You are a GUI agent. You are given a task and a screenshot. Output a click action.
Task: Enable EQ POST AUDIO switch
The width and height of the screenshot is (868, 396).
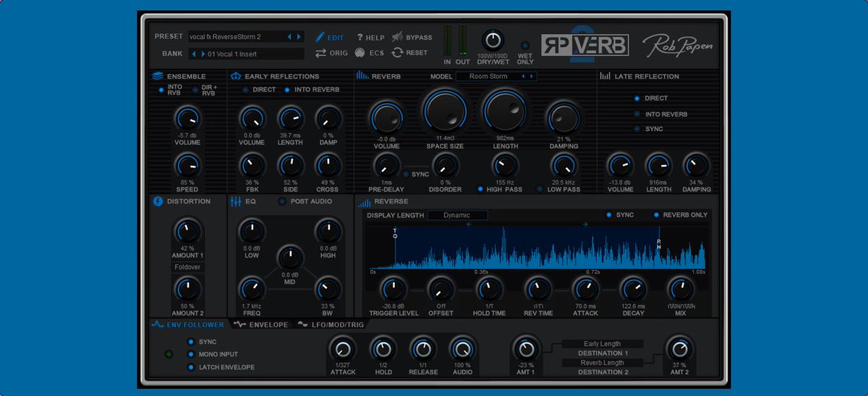tap(282, 201)
